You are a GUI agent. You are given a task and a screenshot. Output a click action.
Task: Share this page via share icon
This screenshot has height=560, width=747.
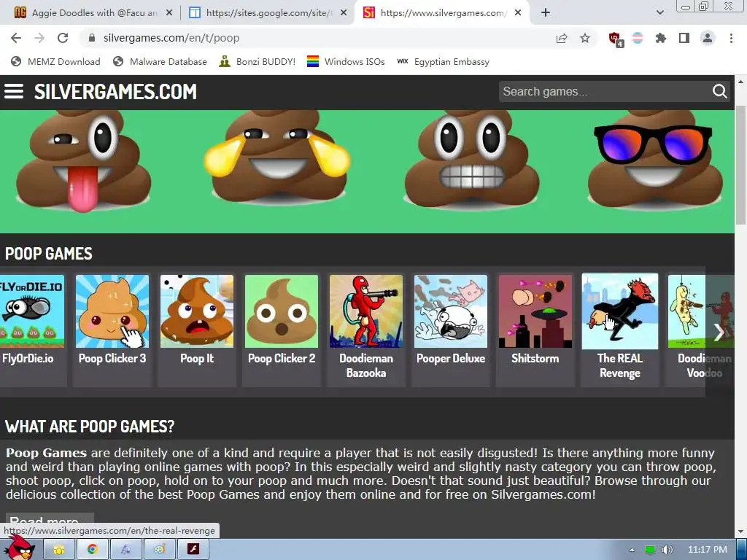[x=562, y=38]
